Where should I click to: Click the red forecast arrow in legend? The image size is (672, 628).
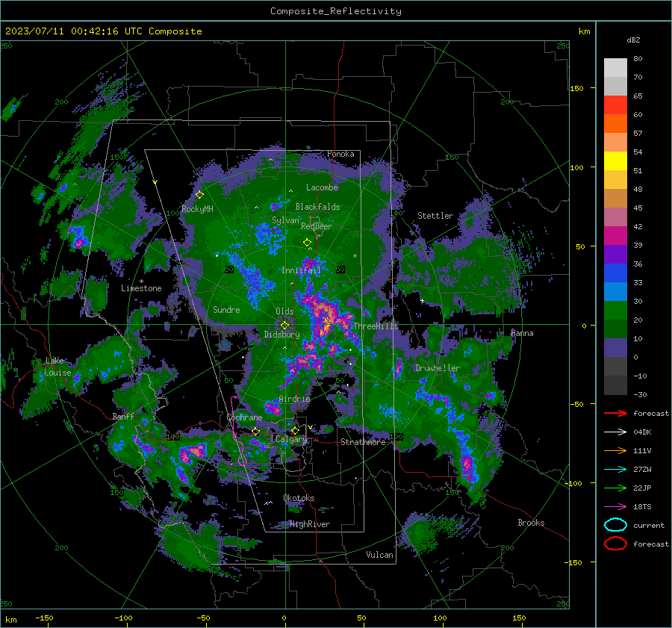[615, 413]
